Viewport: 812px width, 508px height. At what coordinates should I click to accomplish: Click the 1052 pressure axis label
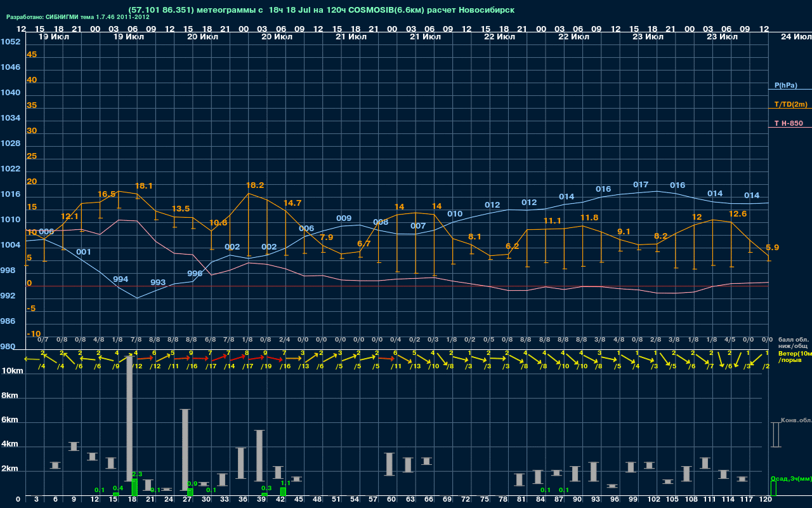tap(10, 42)
